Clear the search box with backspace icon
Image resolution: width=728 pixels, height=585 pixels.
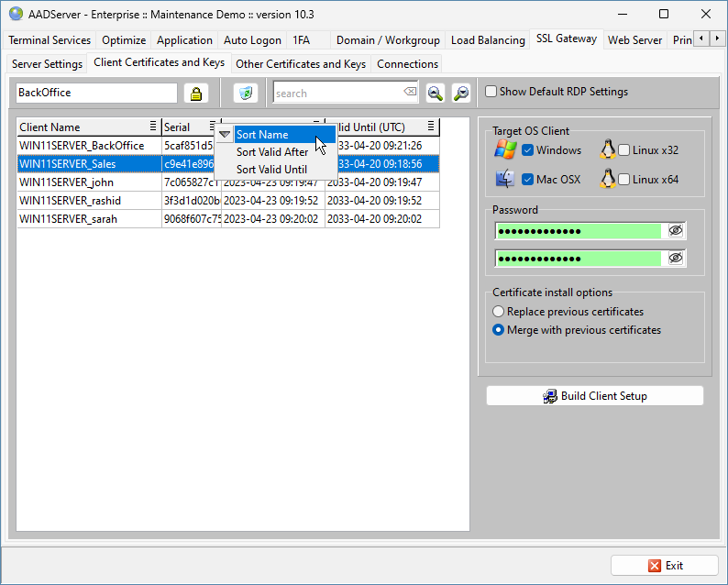pos(410,93)
